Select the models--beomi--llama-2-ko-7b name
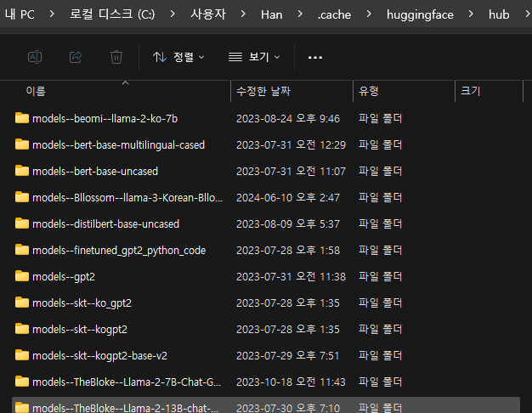 pos(105,119)
